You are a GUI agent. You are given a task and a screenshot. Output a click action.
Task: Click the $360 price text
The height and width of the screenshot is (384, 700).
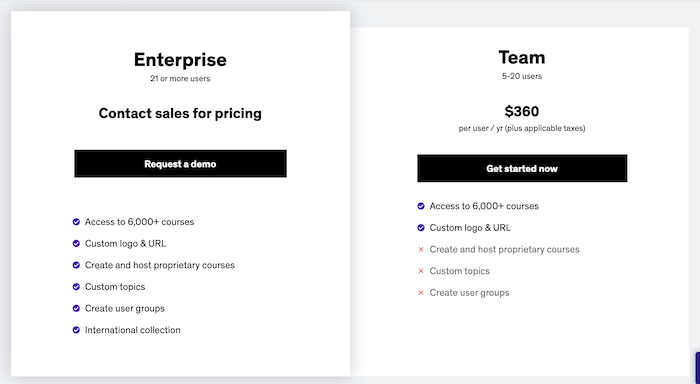pos(522,111)
